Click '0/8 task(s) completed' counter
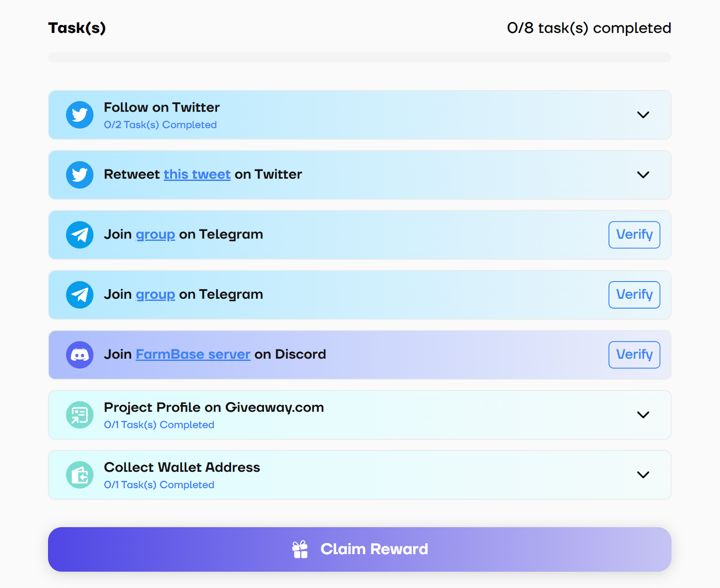 (589, 28)
